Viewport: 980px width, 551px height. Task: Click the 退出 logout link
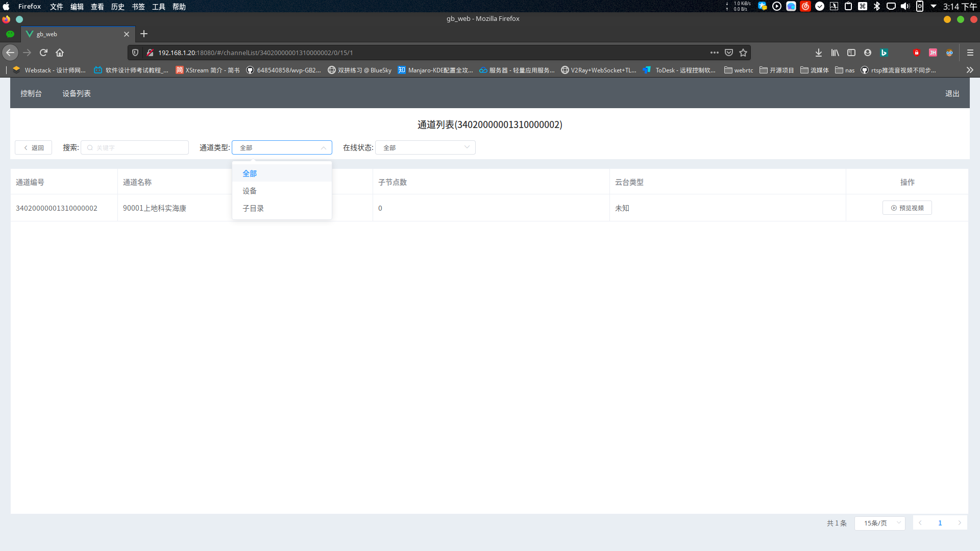[952, 93]
